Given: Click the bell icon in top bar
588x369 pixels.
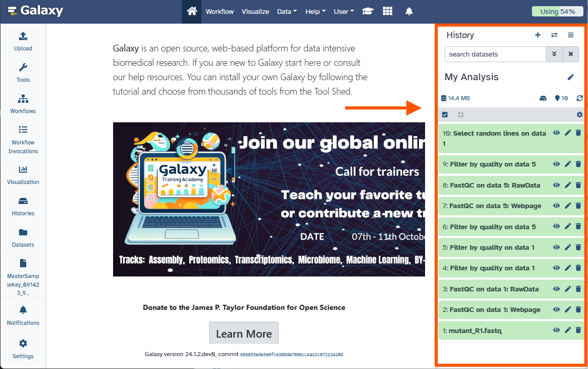Looking at the screenshot, I should [409, 11].
